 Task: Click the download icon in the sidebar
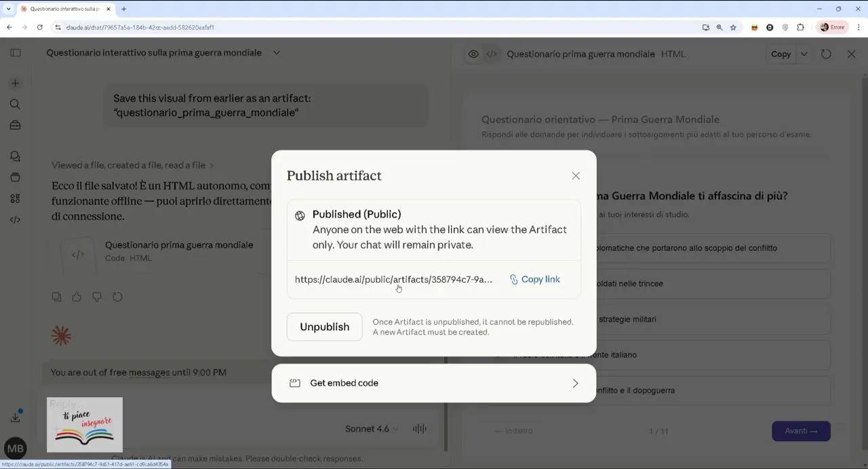[16, 417]
